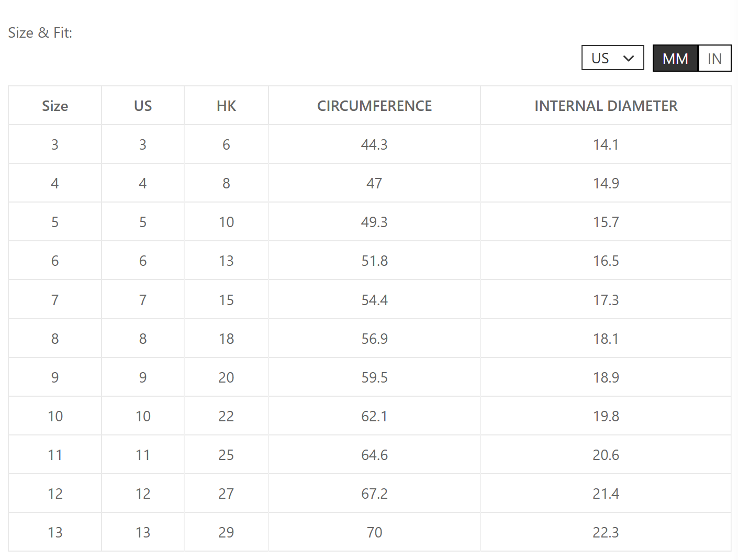This screenshot has height=560, width=738.
Task: Click US size 12 cell
Action: (x=143, y=494)
